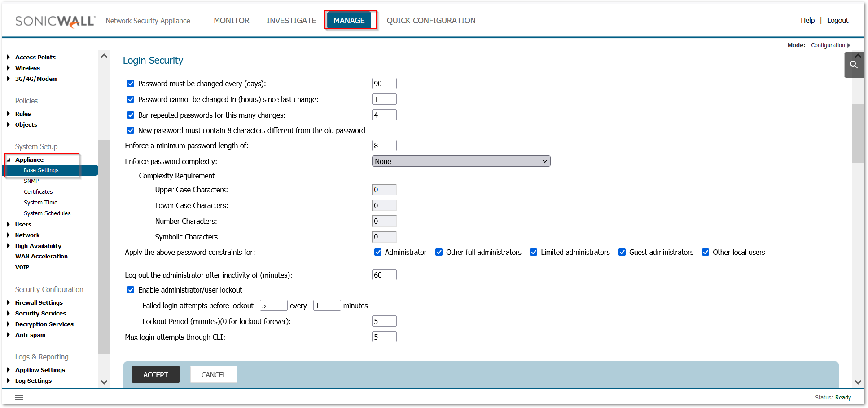Image resolution: width=868 pixels, height=408 pixels.
Task: Expand 3G/4G/Modem tree node
Action: [9, 79]
